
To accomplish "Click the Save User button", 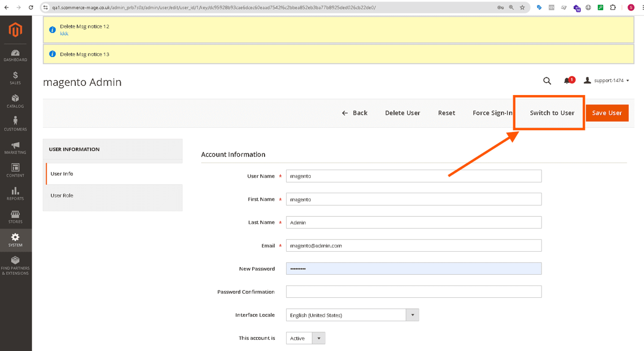I will pyautogui.click(x=607, y=113).
